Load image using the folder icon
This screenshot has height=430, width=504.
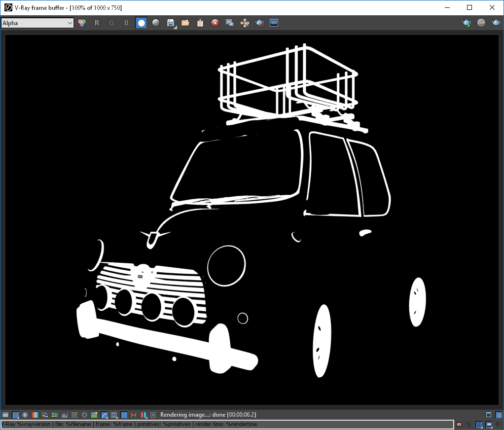pyautogui.click(x=185, y=23)
